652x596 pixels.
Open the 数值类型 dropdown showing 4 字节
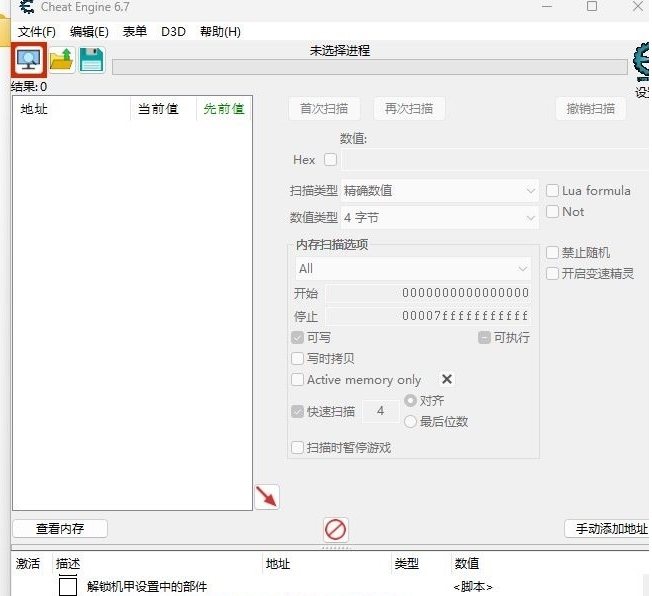coord(440,218)
